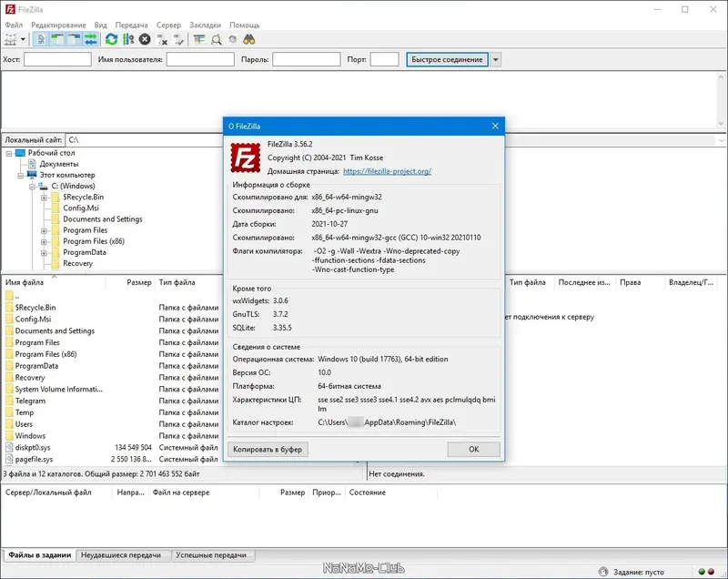Open the Редактирование menu

tap(58, 25)
